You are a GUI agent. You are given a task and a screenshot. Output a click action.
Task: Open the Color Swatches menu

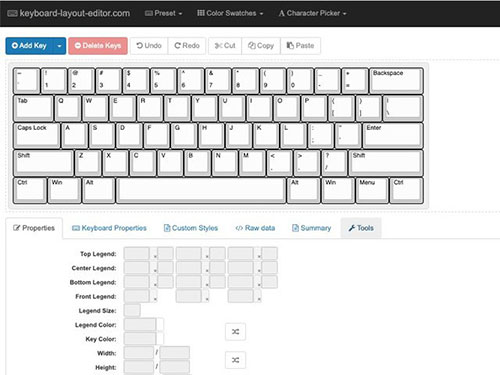[x=230, y=13]
